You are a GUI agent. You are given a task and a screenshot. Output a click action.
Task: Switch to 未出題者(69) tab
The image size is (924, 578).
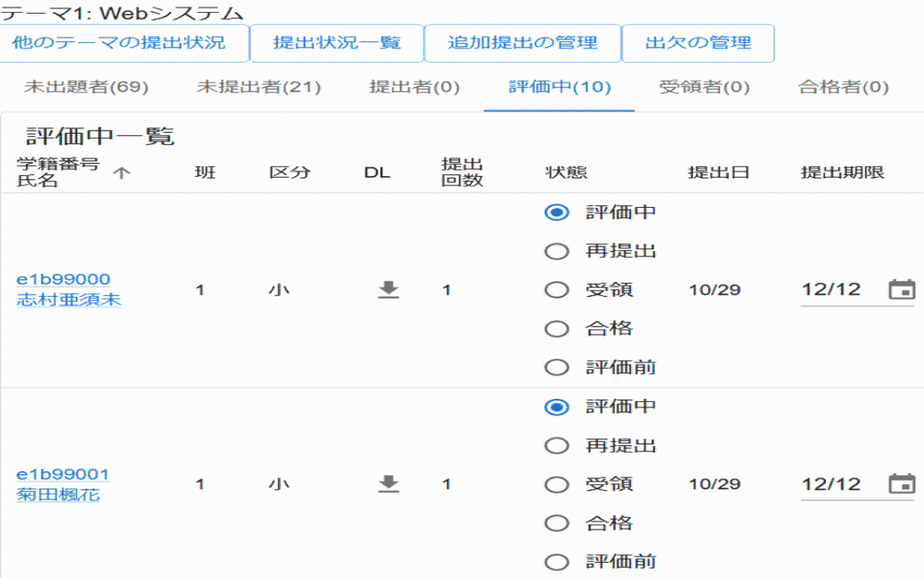[x=86, y=88]
